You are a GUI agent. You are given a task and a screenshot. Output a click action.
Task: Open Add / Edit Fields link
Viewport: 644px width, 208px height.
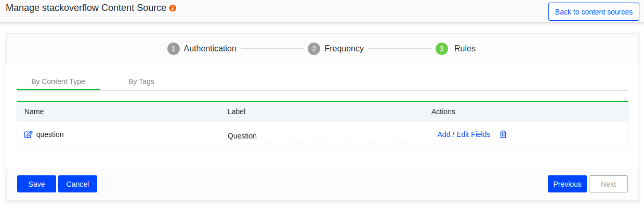[x=464, y=134]
